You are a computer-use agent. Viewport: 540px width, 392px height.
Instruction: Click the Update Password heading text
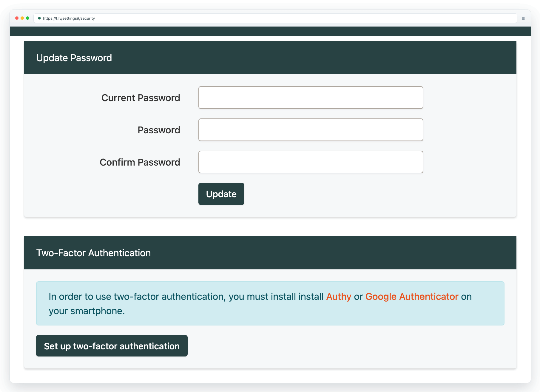pos(74,58)
